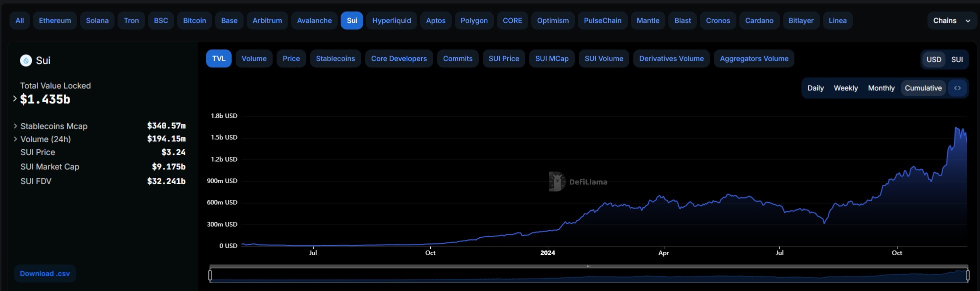The width and height of the screenshot is (980, 291).
Task: Click right handle of chart range slider
Action: (967, 275)
